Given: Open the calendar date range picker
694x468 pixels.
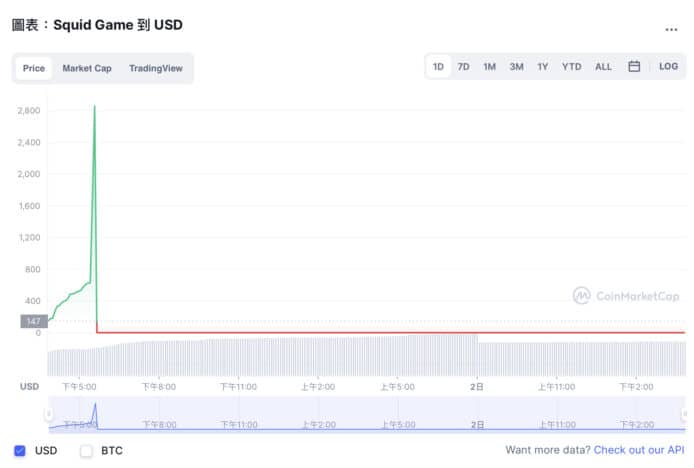Looking at the screenshot, I should (x=634, y=67).
